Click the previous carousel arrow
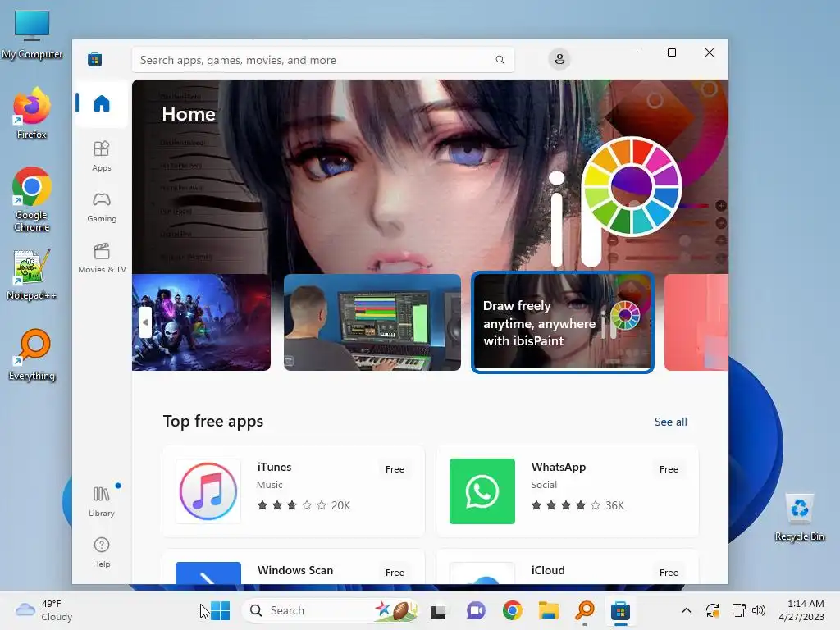This screenshot has height=630, width=840. (x=144, y=322)
